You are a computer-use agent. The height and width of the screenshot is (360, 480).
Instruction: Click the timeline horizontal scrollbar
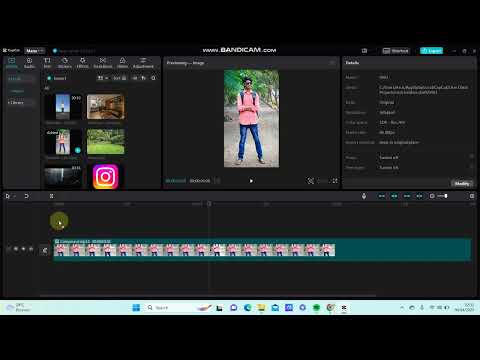(x=208, y=295)
